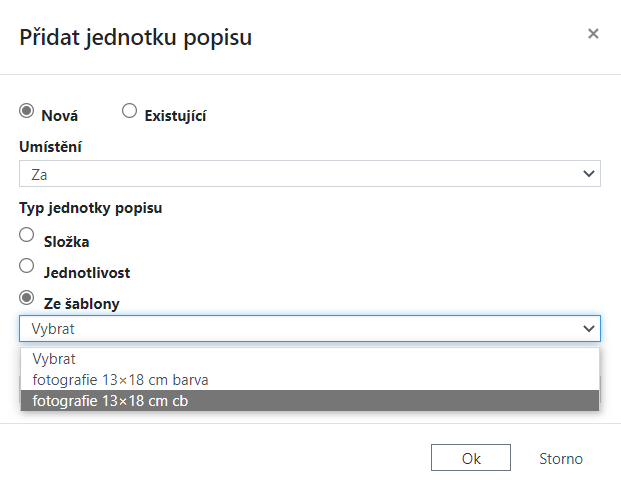Choose the Existující radio circle

(x=129, y=111)
